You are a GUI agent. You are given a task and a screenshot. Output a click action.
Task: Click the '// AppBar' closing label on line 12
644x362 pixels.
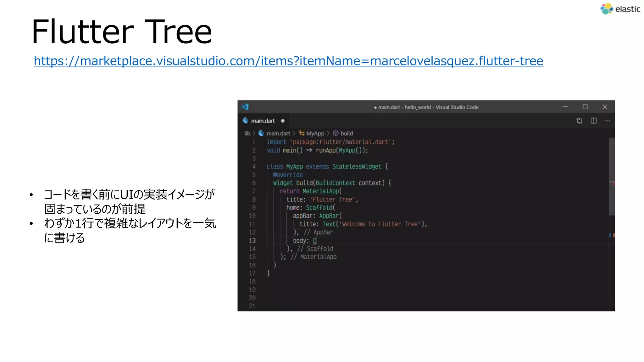click(318, 233)
